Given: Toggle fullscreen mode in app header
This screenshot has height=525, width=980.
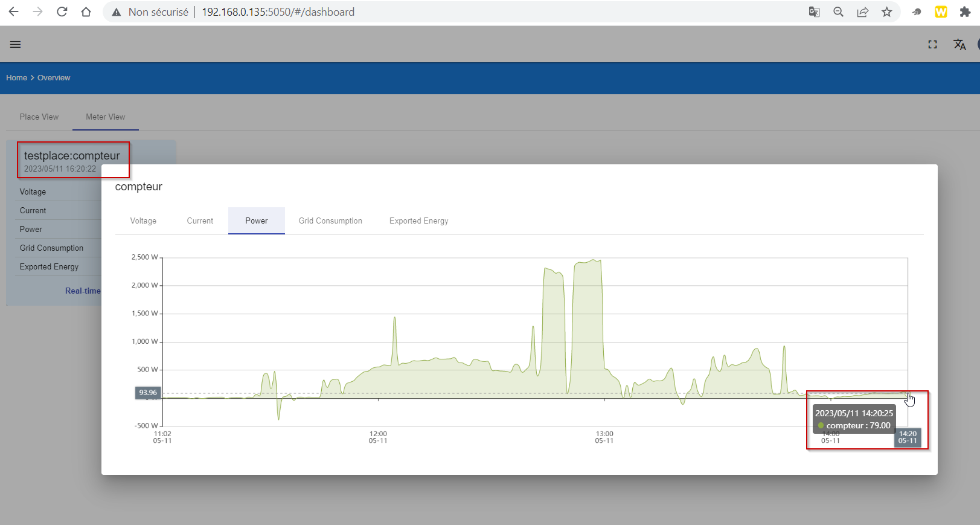Looking at the screenshot, I should 932,44.
